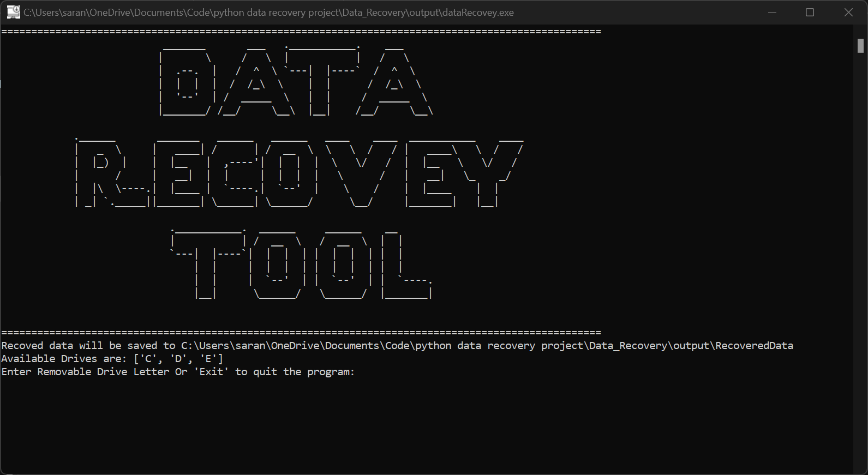The width and height of the screenshot is (868, 475).
Task: Close the dataRecovey.exe window
Action: [848, 12]
